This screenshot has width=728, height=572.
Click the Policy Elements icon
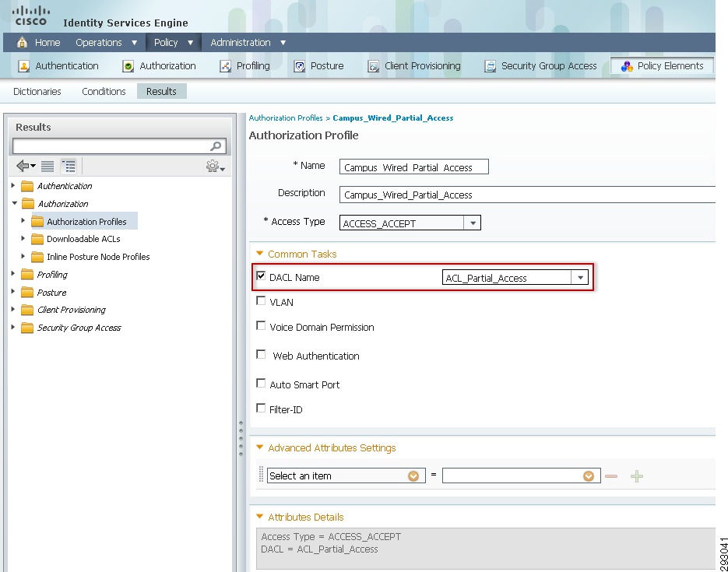tap(627, 66)
